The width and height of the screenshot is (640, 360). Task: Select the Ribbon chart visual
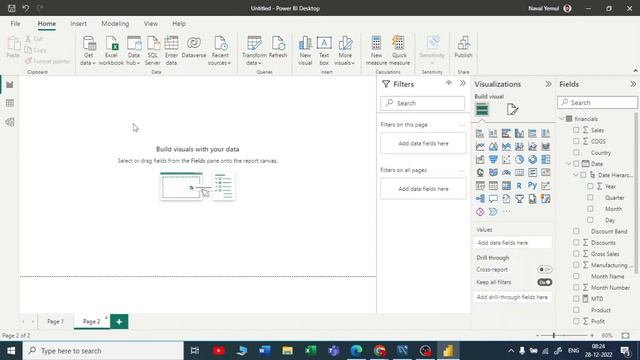click(545, 147)
